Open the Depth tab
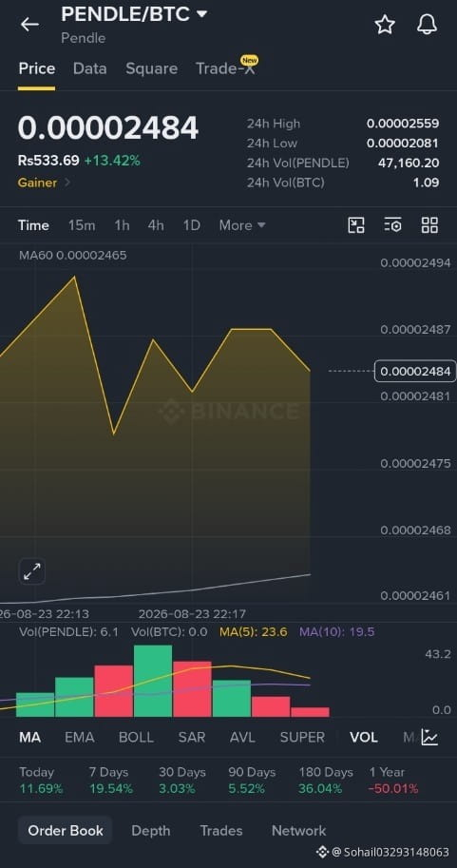 150,830
